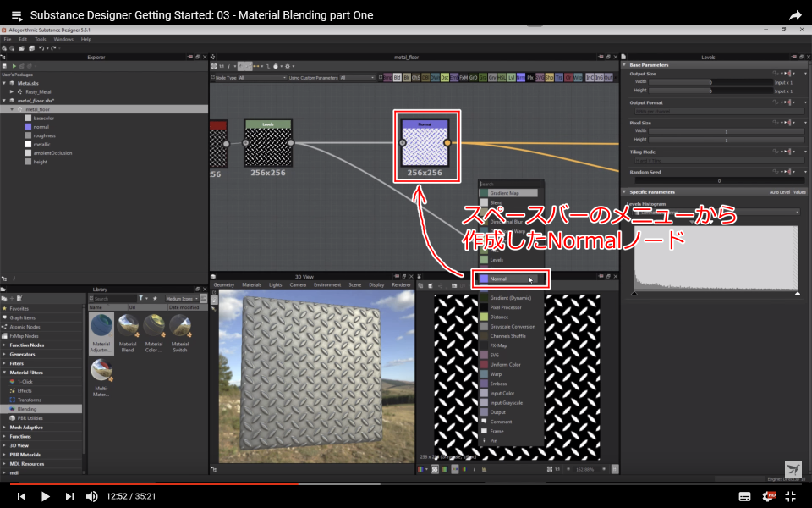This screenshot has height=508, width=812.
Task: Open the Edit menu
Action: [x=23, y=40]
